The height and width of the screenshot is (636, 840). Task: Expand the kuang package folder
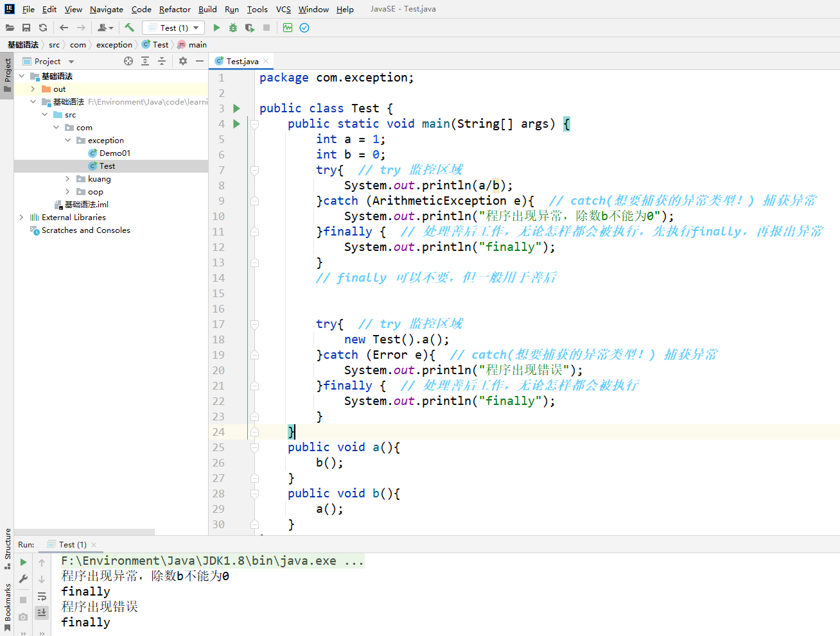(67, 179)
